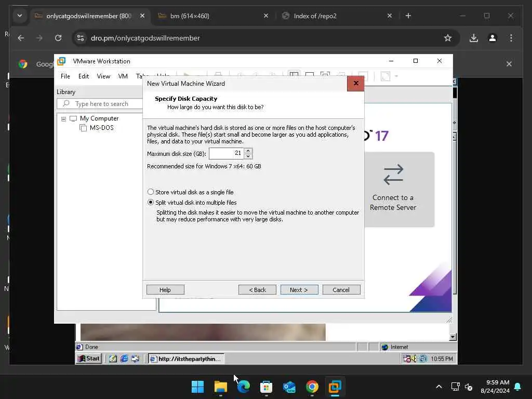Switch to bm (614×460) browser tab
The width and height of the screenshot is (532, 399).
point(214,16)
